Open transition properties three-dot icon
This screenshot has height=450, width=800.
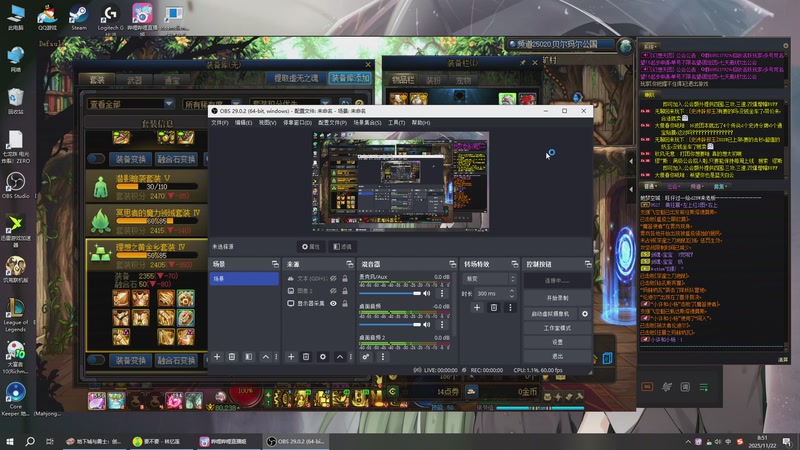510,308
